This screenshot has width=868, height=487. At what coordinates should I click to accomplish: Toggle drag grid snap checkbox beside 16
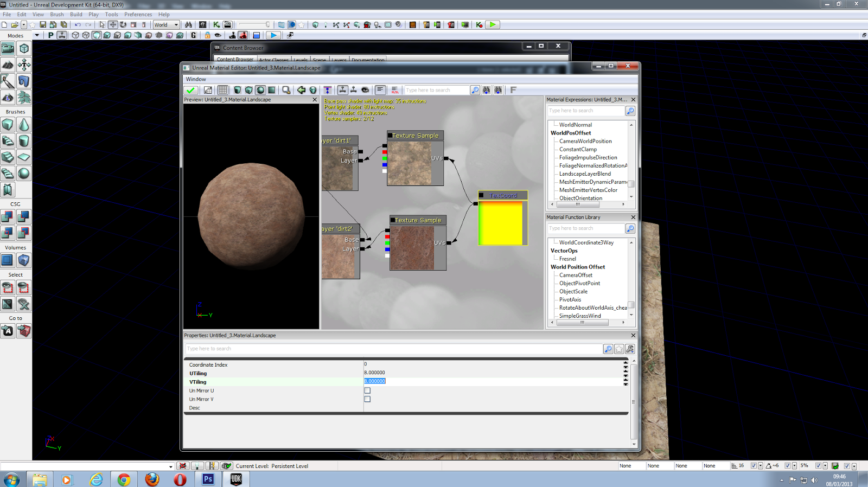tap(754, 466)
